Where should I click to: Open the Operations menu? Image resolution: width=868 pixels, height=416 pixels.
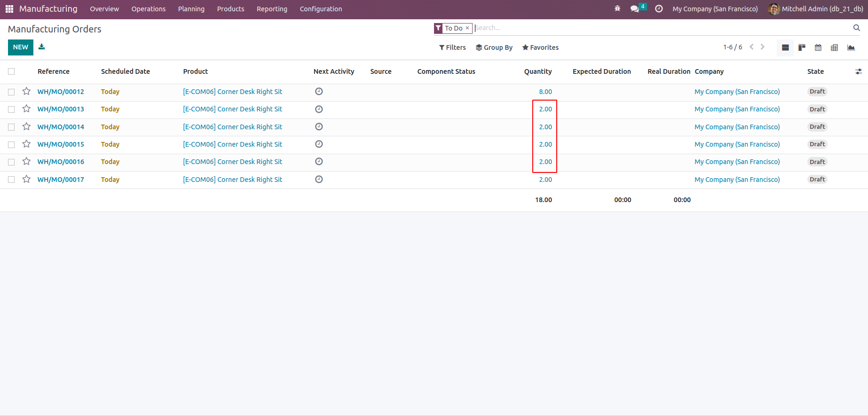(x=148, y=9)
